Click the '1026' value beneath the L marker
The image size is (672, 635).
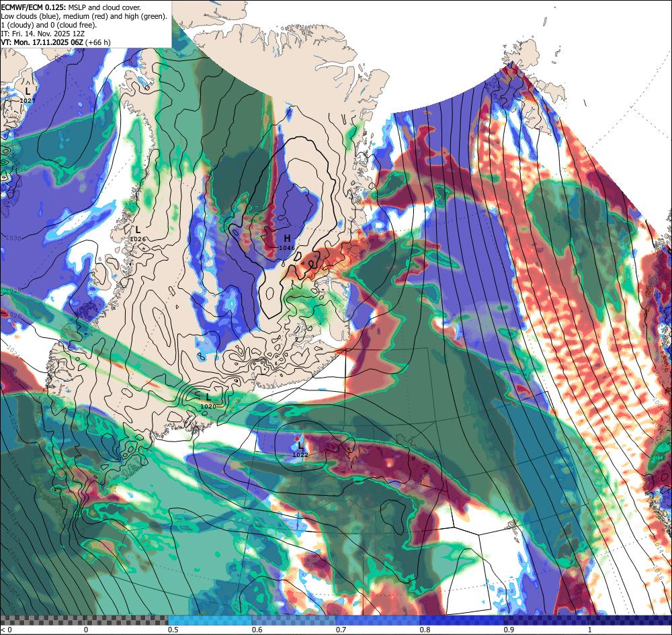tap(138, 239)
